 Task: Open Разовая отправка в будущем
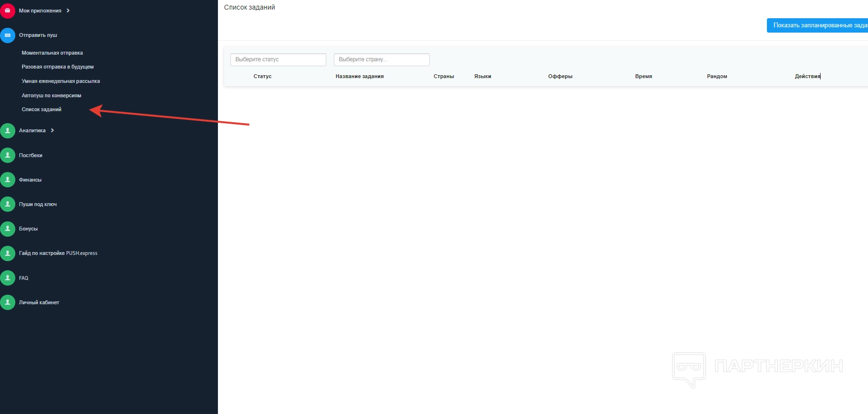(57, 67)
